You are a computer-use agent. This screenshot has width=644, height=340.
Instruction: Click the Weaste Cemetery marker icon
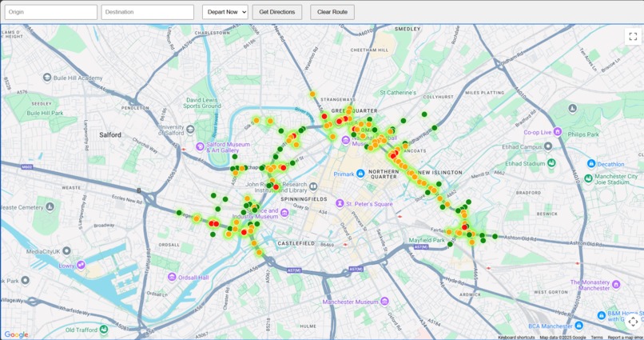pyautogui.click(x=50, y=206)
